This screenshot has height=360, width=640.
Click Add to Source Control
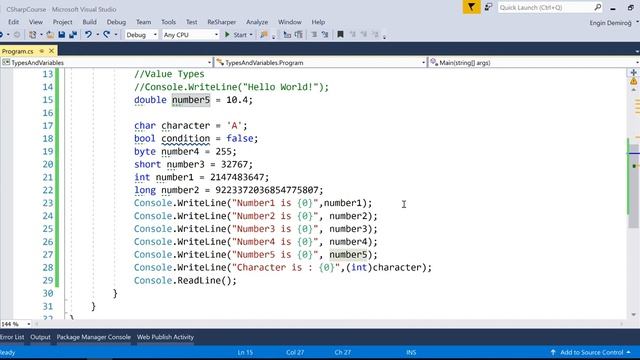(591, 352)
